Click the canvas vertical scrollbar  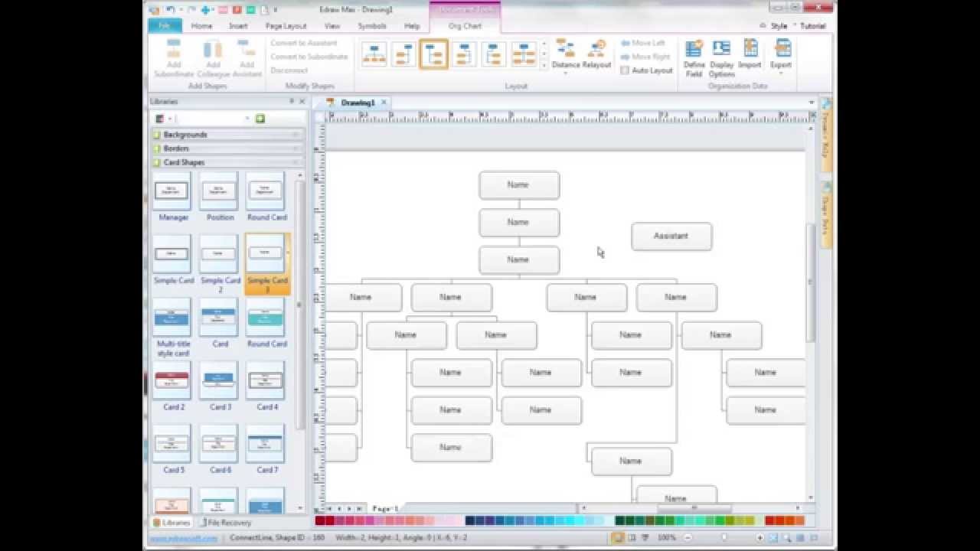tap(811, 283)
